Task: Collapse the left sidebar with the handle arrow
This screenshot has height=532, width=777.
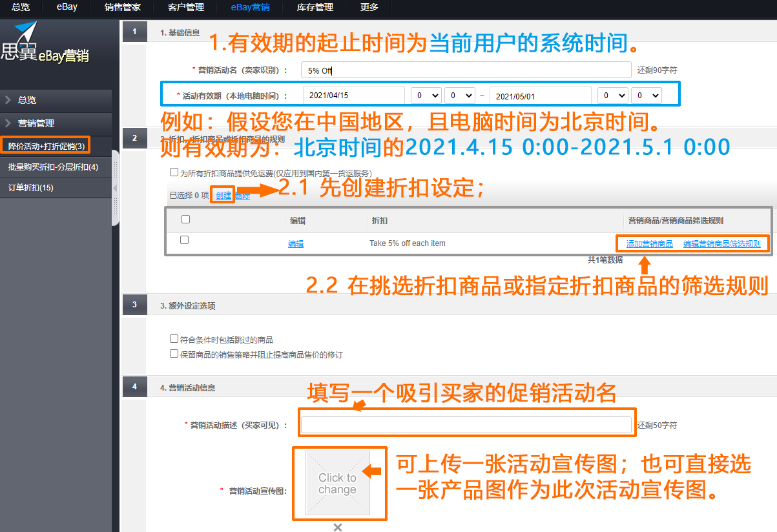Action: click(x=115, y=188)
